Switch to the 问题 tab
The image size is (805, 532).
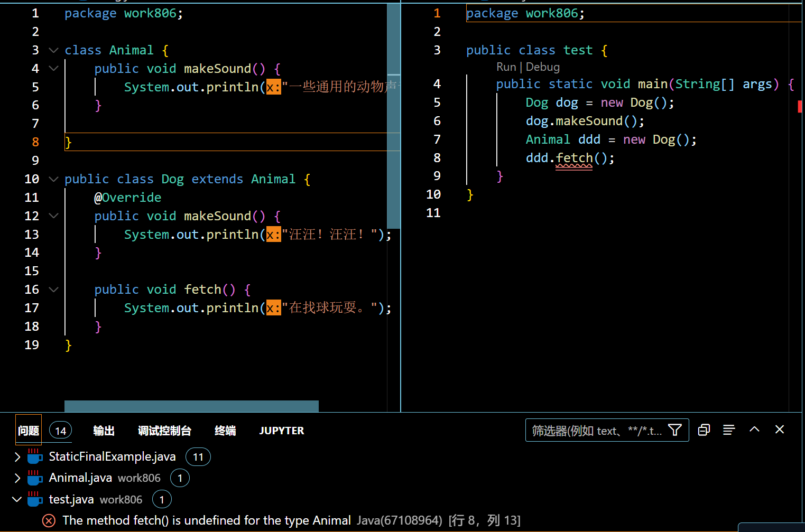29,431
